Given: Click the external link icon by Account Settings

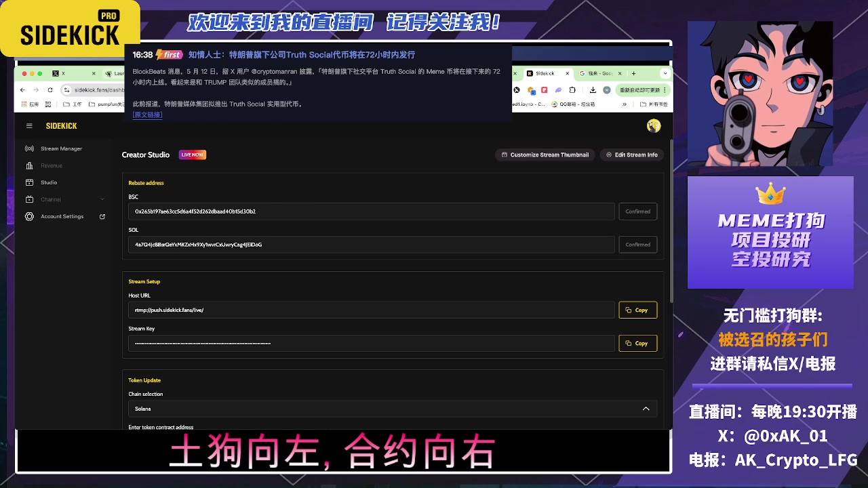Looking at the screenshot, I should (x=102, y=217).
